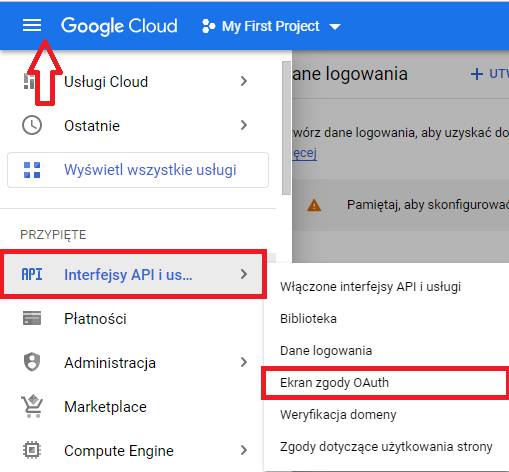This screenshot has width=509, height=472.
Task: Click the Ostatnie clock icon
Action: [x=32, y=125]
